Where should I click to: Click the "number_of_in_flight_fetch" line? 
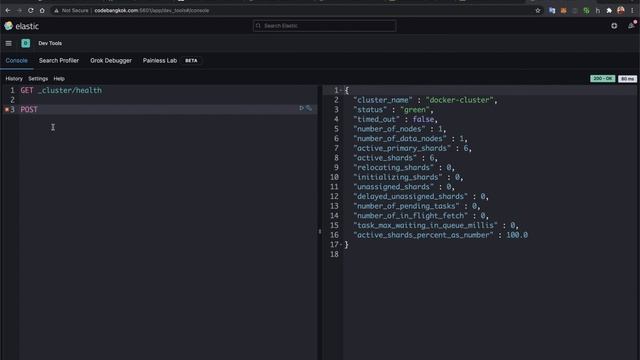[x=421, y=216]
